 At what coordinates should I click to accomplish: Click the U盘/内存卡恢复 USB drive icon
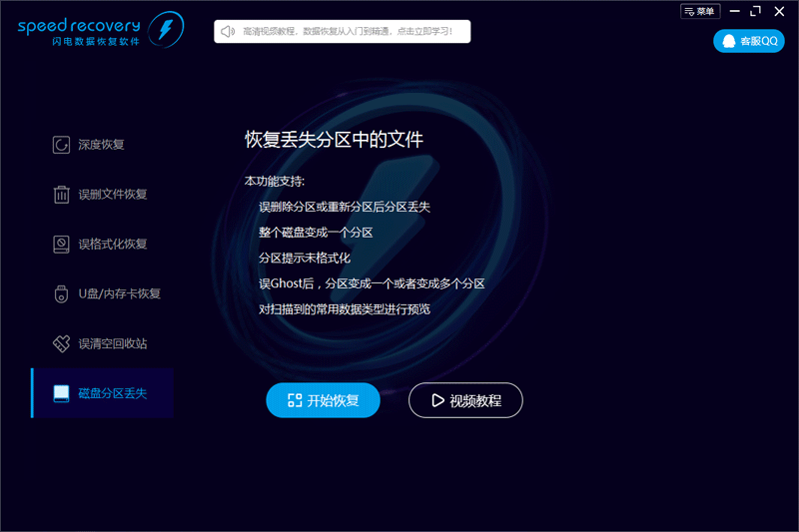tap(61, 294)
